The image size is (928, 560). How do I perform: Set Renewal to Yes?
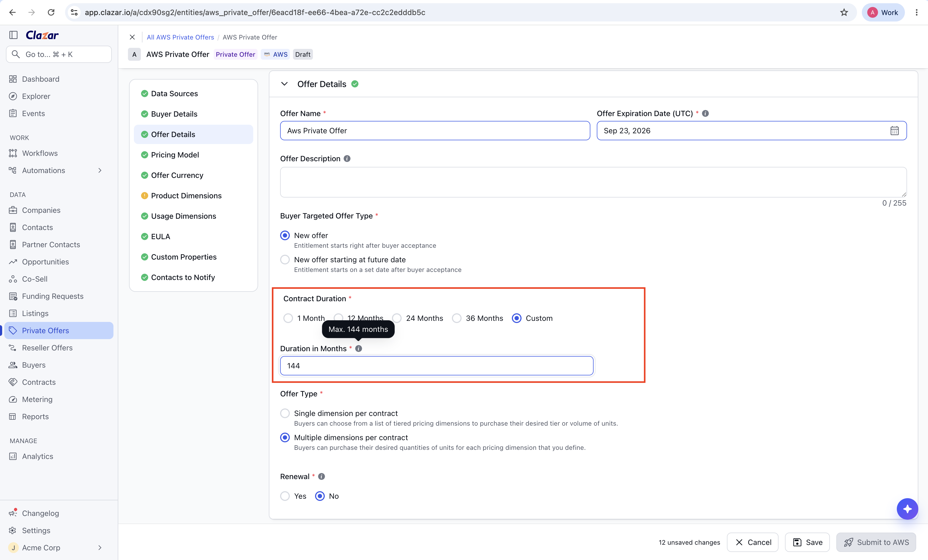(285, 496)
